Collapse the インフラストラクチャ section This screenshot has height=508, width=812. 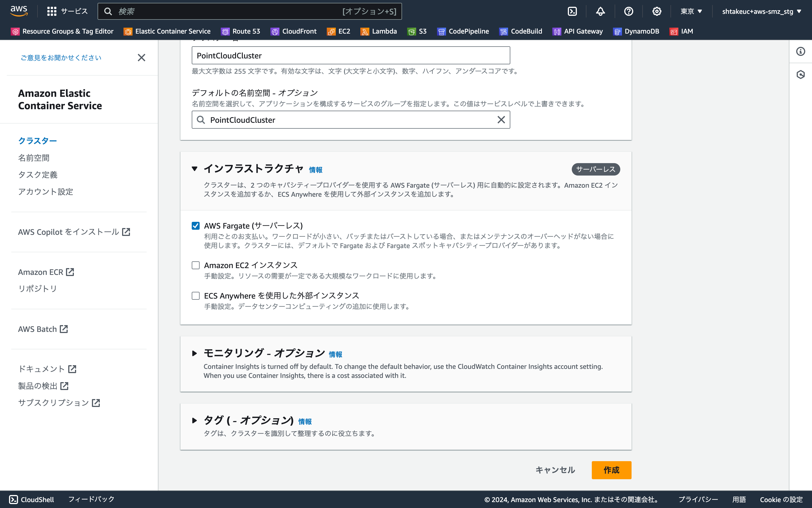[x=194, y=169]
